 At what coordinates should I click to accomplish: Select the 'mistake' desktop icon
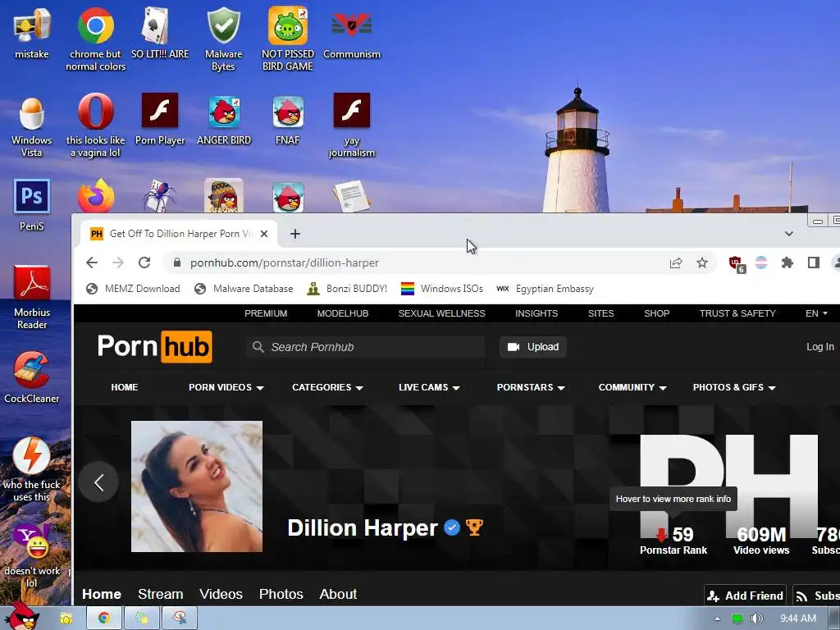coord(32,33)
